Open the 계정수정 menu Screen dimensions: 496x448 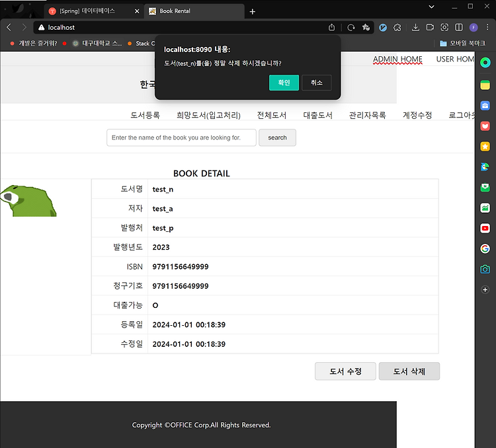417,115
